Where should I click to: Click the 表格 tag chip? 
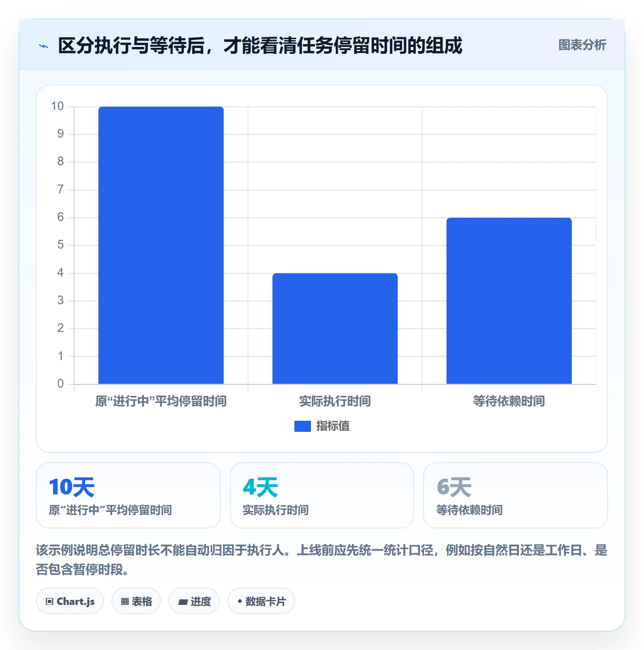pos(136,601)
